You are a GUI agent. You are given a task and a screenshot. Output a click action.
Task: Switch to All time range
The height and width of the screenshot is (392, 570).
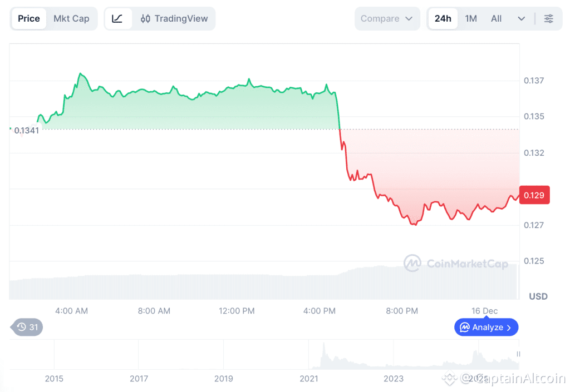[x=496, y=18]
